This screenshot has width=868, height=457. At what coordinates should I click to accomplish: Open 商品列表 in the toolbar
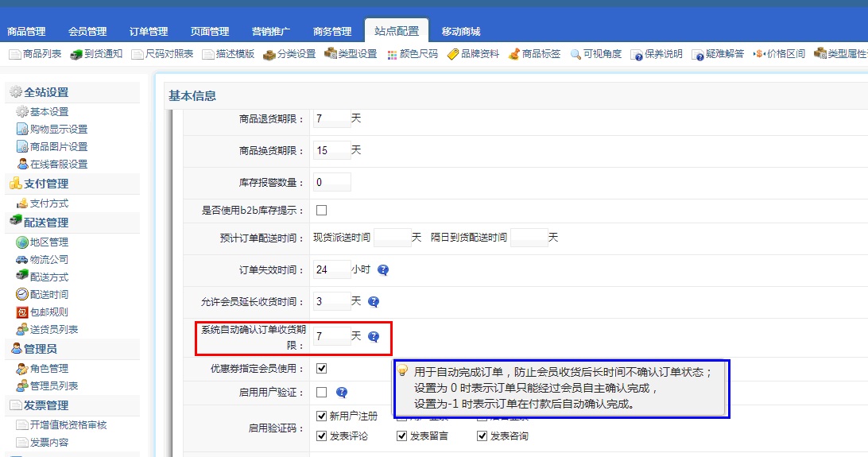click(x=35, y=54)
